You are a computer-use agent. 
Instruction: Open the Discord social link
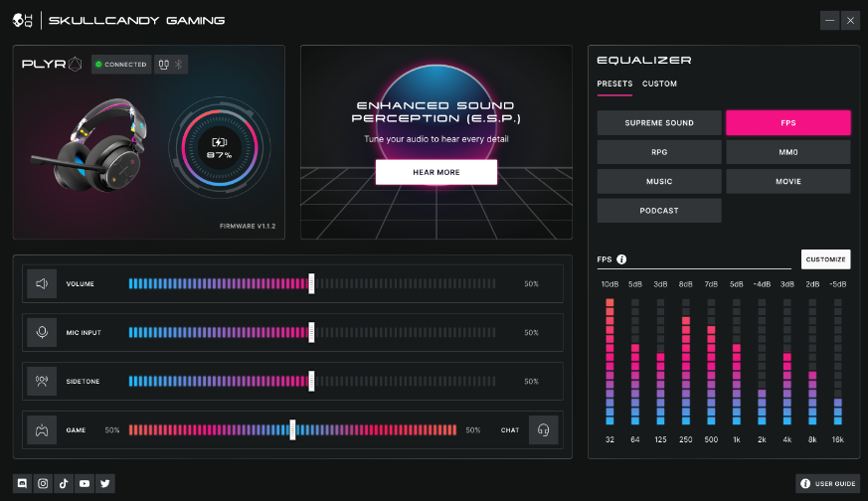[22, 483]
